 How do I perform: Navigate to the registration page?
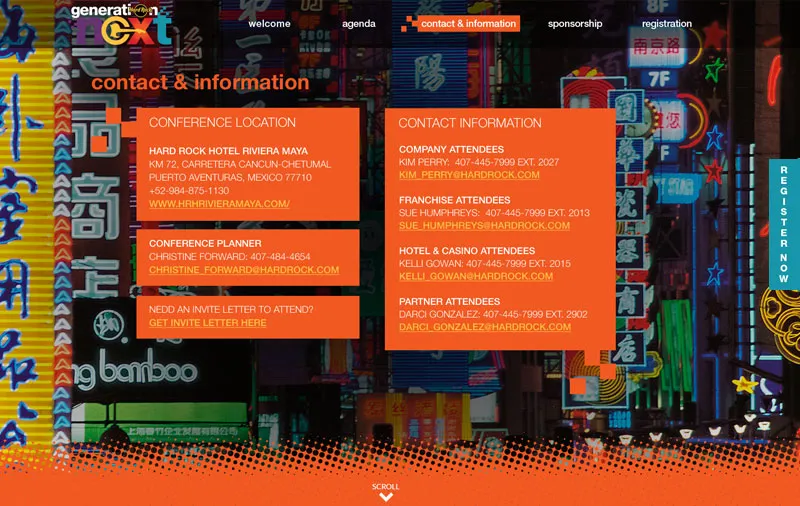[667, 24]
